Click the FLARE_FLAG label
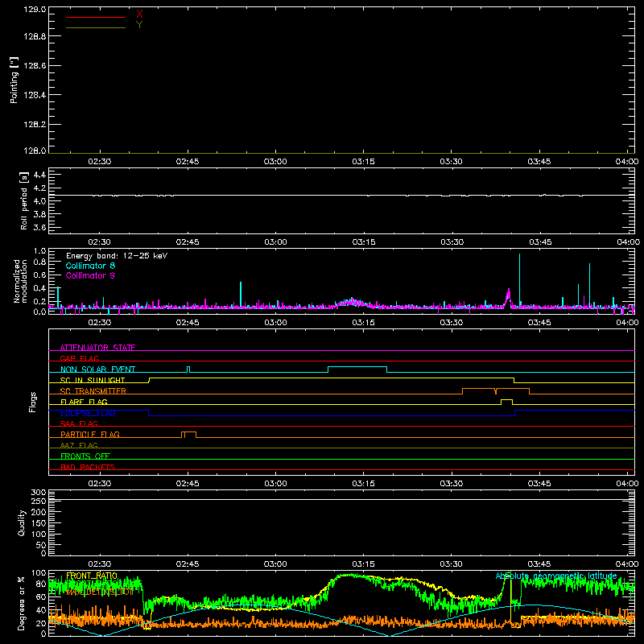The image size is (644, 644). click(84, 402)
